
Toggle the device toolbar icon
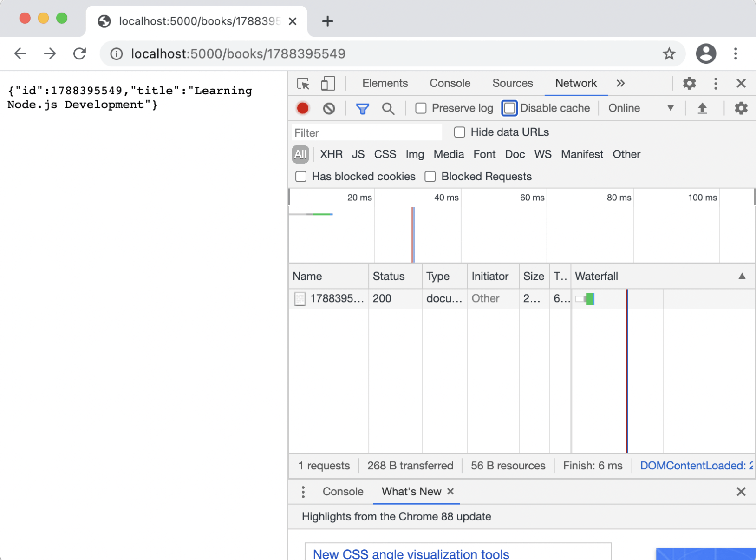(x=328, y=84)
